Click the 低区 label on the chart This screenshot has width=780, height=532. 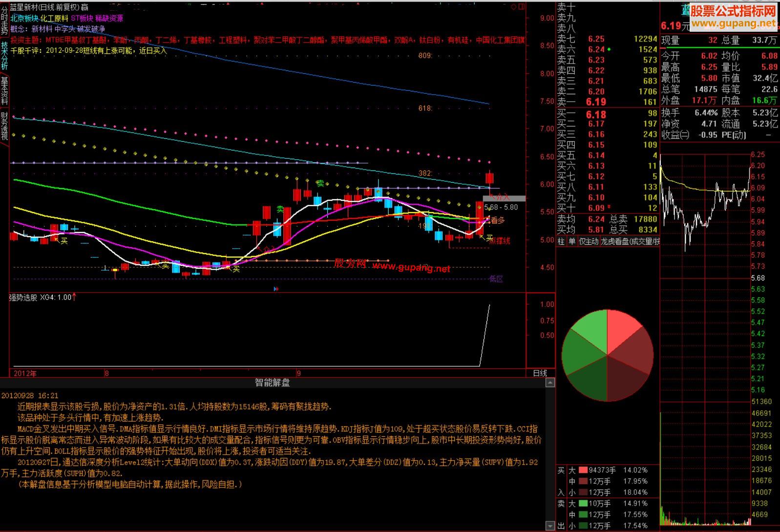496,279
